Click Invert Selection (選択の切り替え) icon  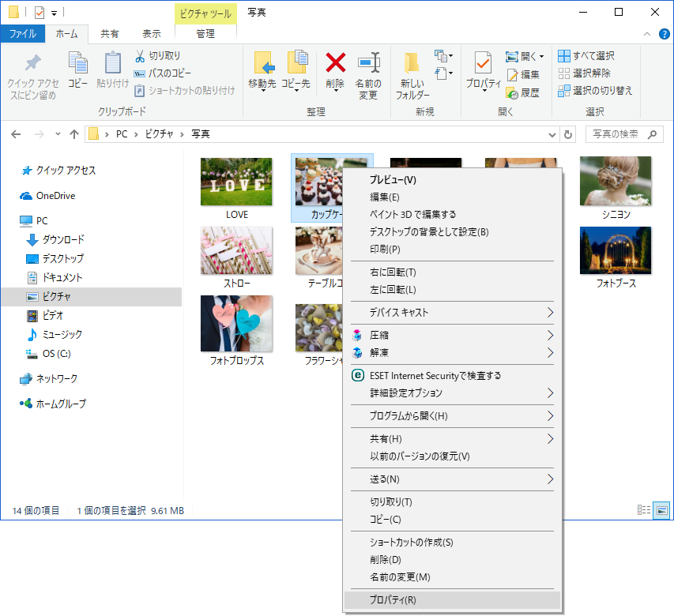[564, 91]
